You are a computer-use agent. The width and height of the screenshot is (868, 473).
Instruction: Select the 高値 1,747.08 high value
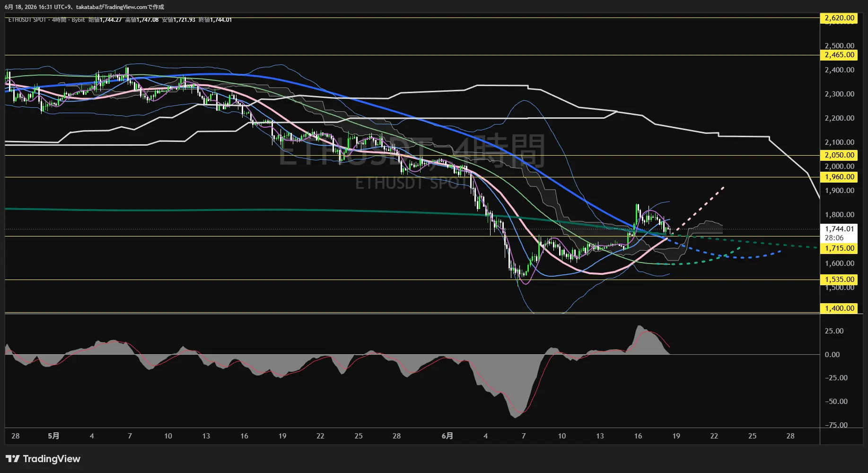(x=142, y=20)
